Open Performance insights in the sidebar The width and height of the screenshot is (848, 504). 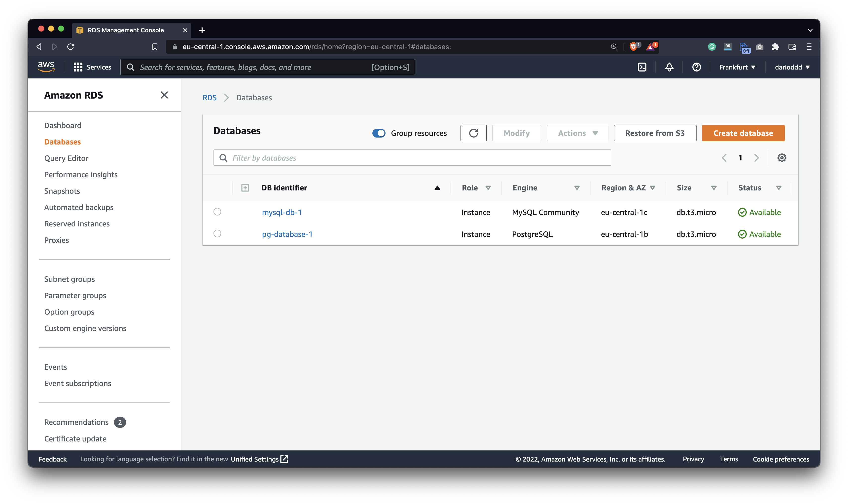(81, 175)
